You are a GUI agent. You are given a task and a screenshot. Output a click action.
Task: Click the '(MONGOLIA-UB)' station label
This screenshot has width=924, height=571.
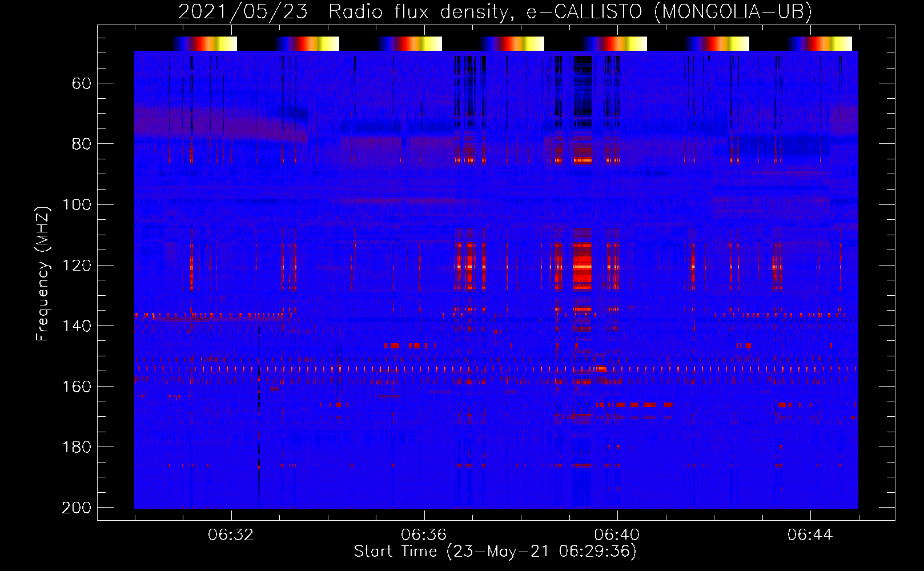(733, 11)
